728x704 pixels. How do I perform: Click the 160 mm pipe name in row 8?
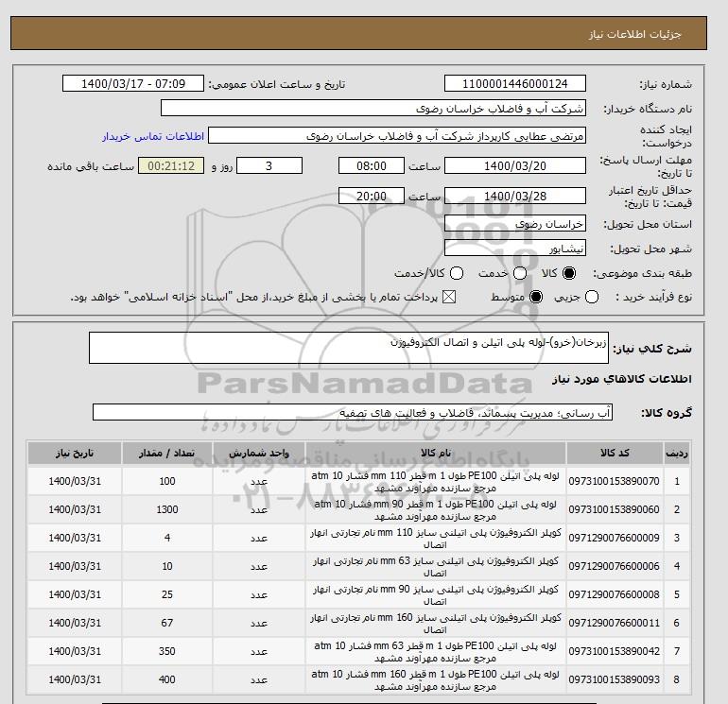pos(436,679)
